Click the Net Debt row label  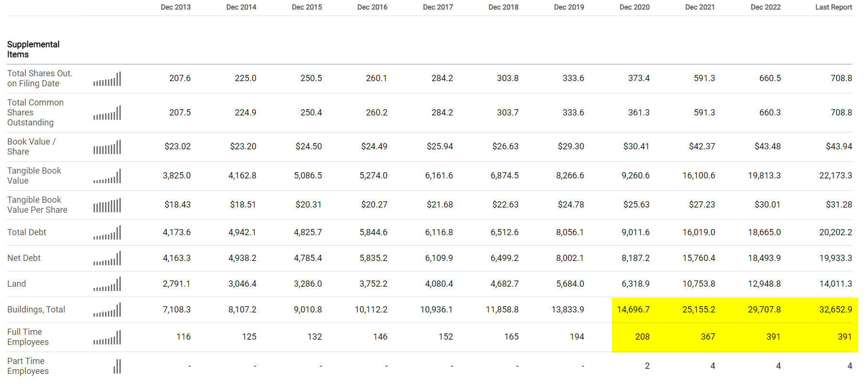24,258
